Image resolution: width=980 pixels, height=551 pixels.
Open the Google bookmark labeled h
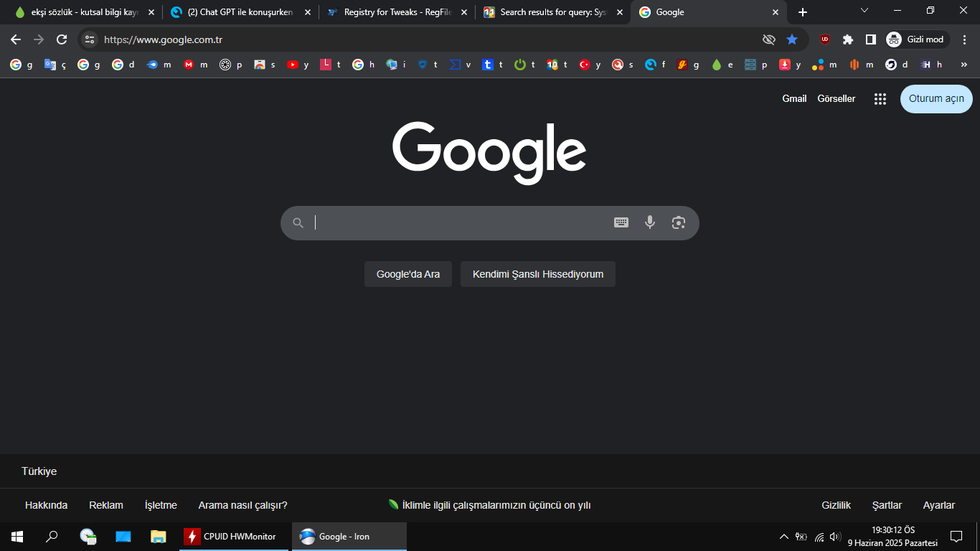pyautogui.click(x=364, y=65)
